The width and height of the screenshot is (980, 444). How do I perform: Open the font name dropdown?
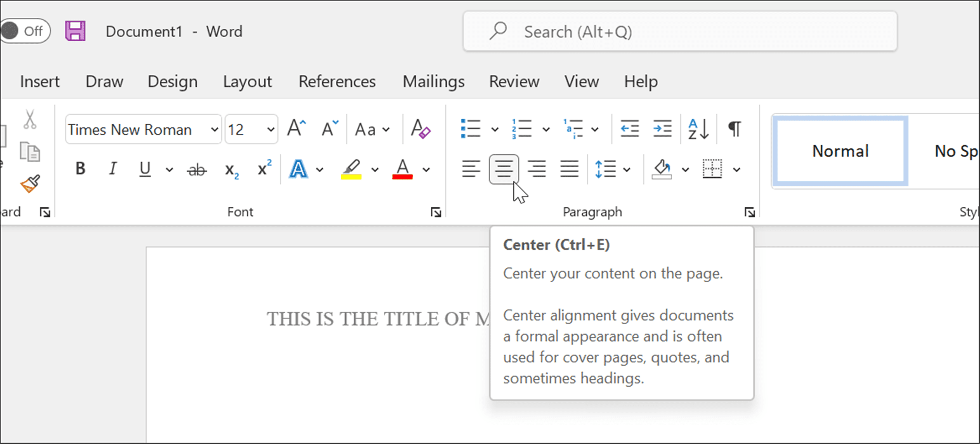[214, 129]
